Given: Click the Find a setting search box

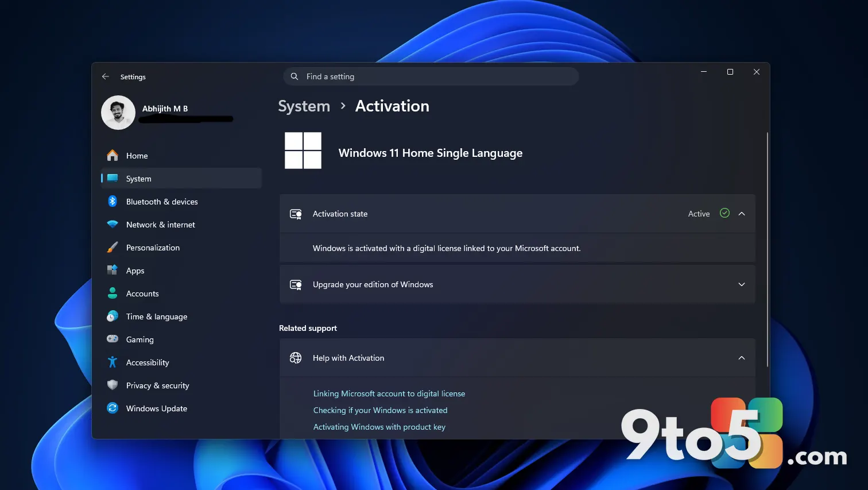Looking at the screenshot, I should [x=431, y=76].
